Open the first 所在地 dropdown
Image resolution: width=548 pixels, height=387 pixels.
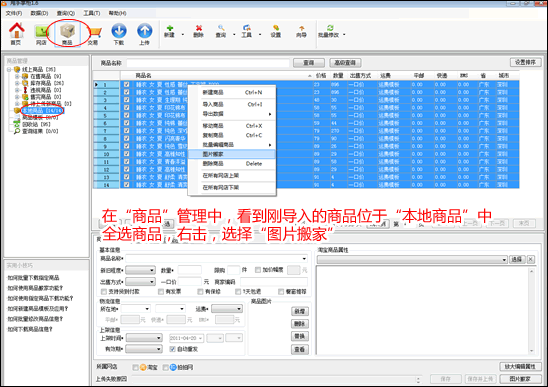tap(136, 309)
